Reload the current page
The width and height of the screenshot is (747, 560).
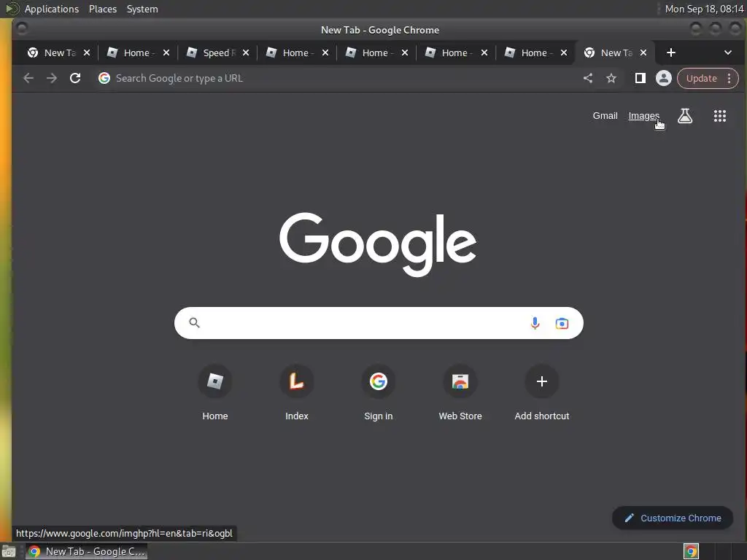tap(75, 78)
